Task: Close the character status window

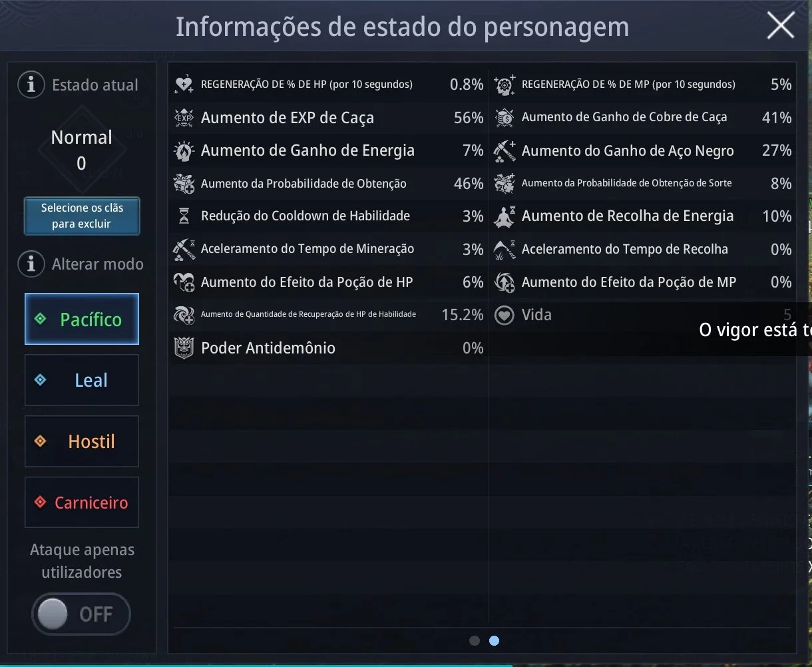Action: pos(781,27)
